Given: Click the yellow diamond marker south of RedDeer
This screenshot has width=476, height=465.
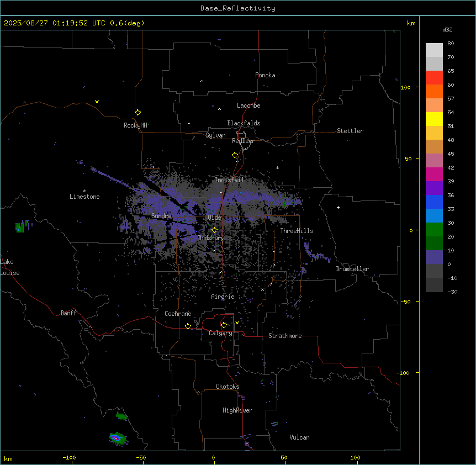Looking at the screenshot, I should (235, 155).
